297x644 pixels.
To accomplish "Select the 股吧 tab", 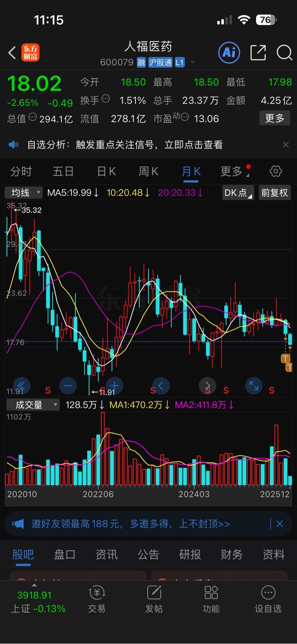I will [x=23, y=555].
